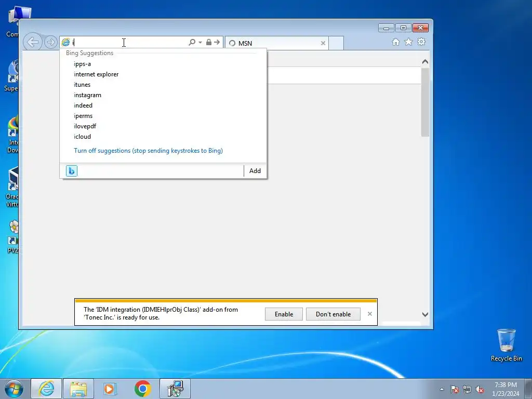Open a new tab button

(336, 43)
